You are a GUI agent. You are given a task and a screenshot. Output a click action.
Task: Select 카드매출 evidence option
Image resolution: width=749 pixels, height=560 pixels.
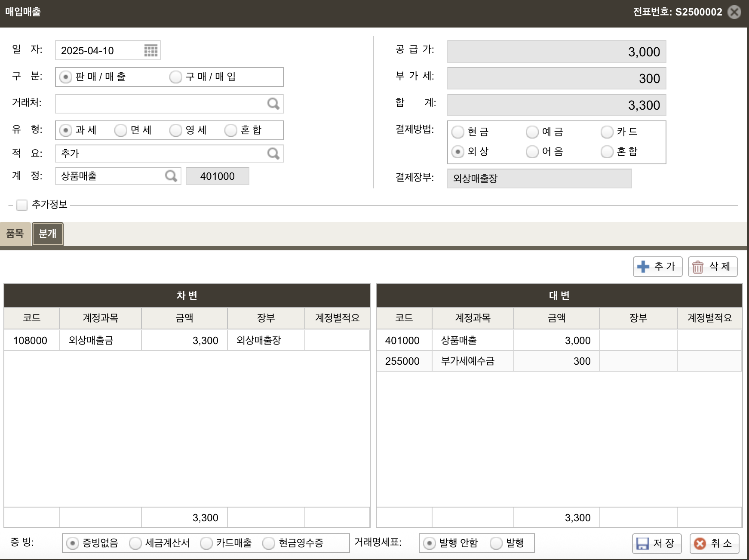(206, 544)
